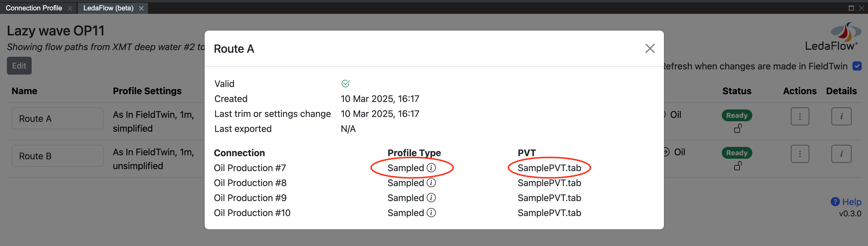Click version v0.3.0 text
The width and height of the screenshot is (868, 246).
pyautogui.click(x=850, y=213)
